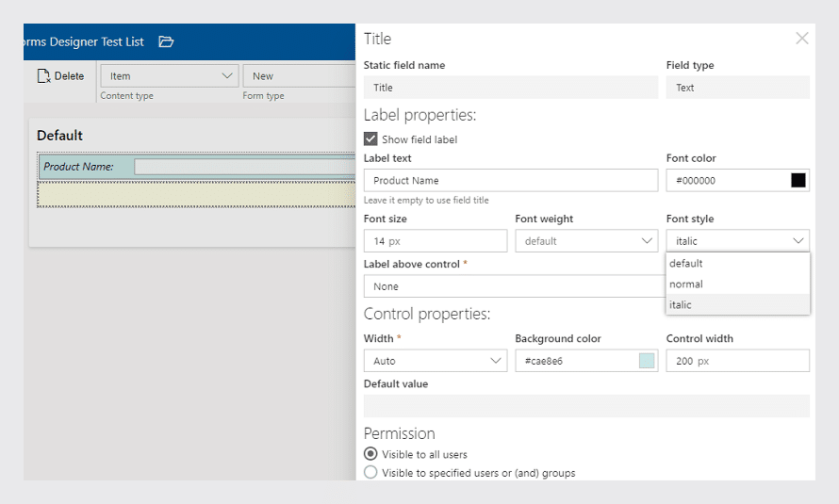Choose default in Font style list
This screenshot has width=839, height=504.
click(737, 264)
